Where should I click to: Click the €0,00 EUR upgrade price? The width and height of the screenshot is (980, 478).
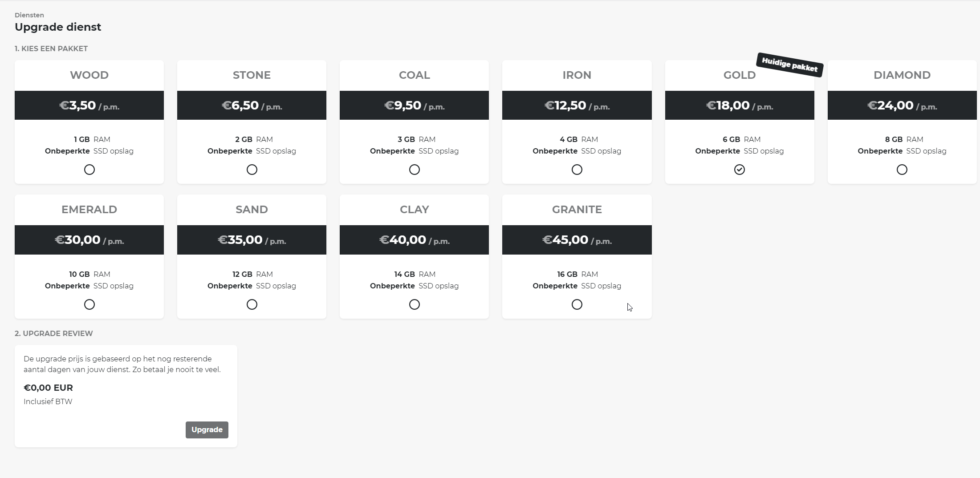pos(48,388)
